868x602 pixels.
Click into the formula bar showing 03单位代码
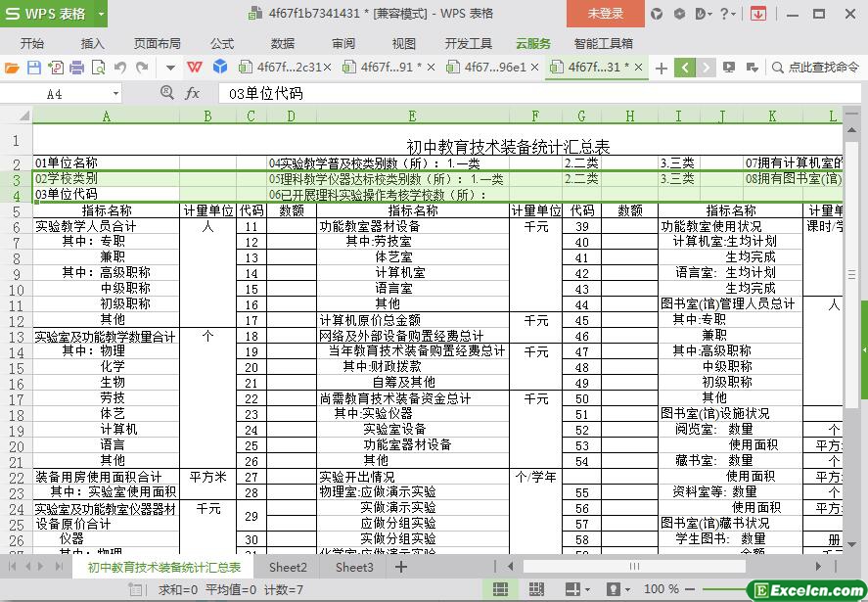(x=540, y=93)
